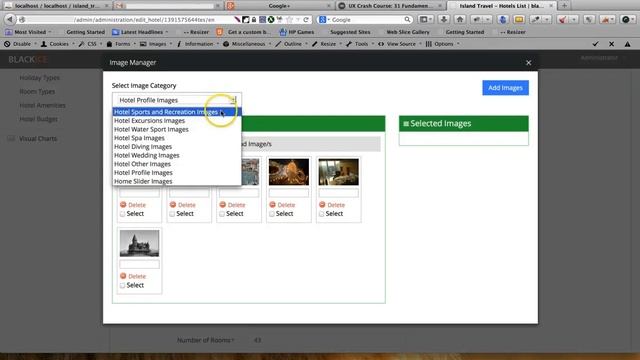The width and height of the screenshot is (640, 360).
Task: Click the bookmark star in the address bar
Action: [x=289, y=20]
